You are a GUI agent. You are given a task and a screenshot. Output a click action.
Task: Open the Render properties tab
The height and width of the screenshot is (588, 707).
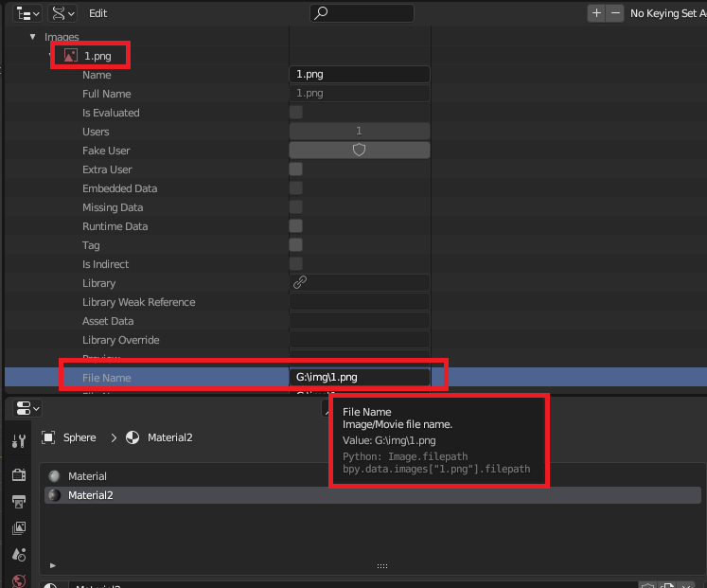(x=19, y=474)
